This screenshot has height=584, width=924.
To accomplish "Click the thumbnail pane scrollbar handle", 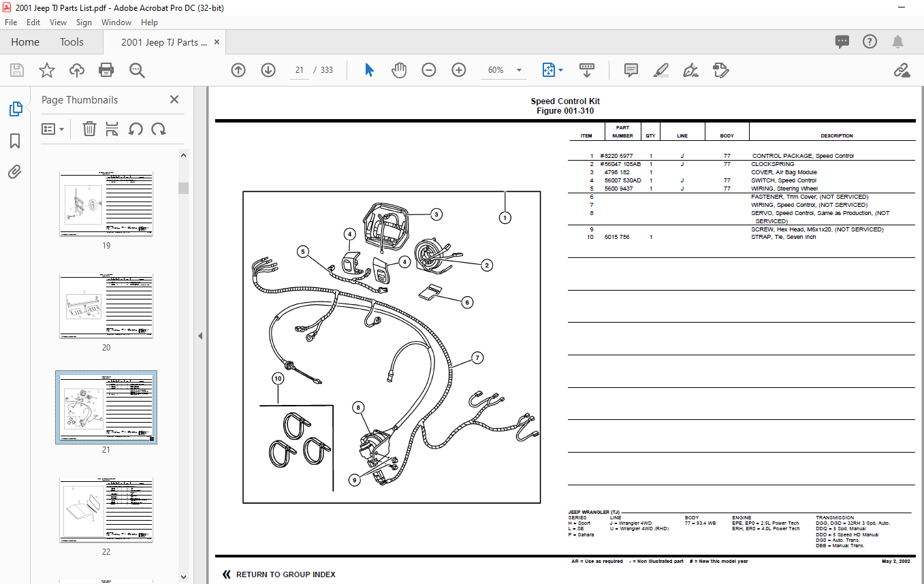I will pos(184,188).
